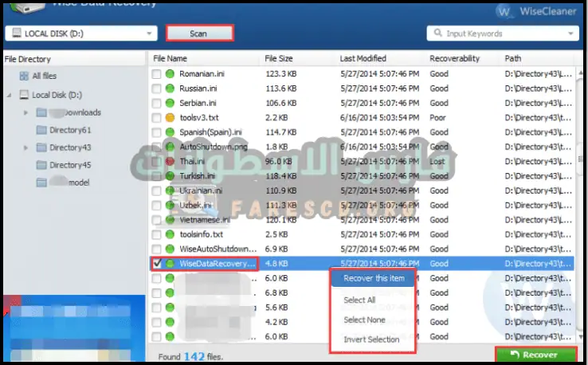Choose Recover this item from context menu
The image size is (588, 365).
pos(374,278)
